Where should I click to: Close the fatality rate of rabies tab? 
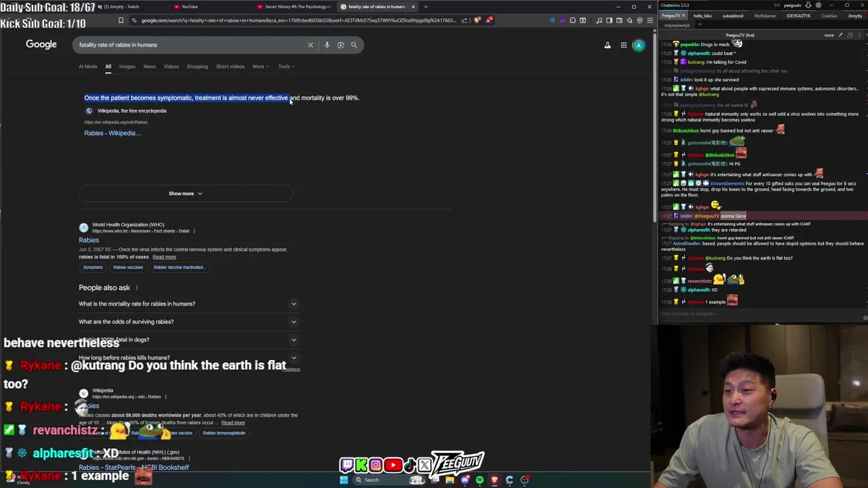click(x=413, y=7)
